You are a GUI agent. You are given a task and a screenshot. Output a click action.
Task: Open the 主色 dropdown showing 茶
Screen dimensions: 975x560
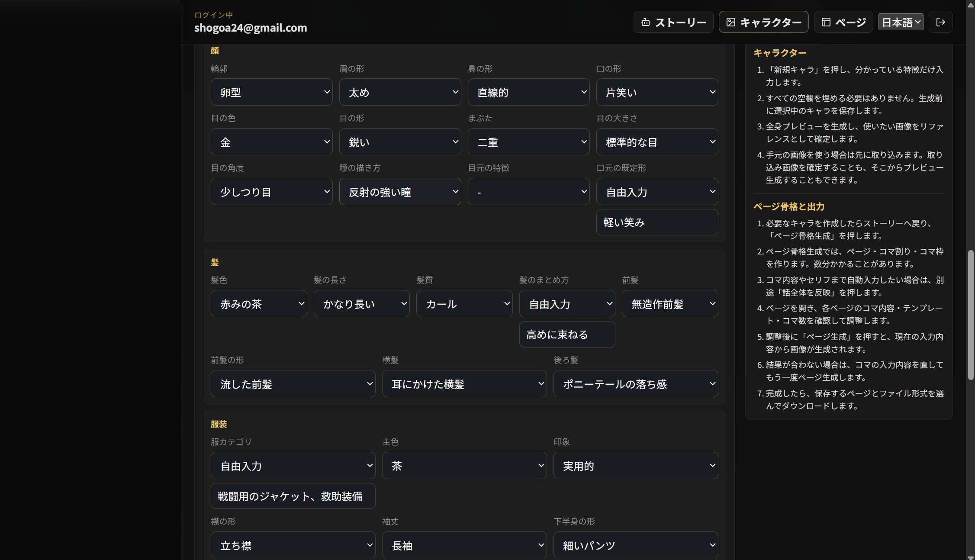464,466
